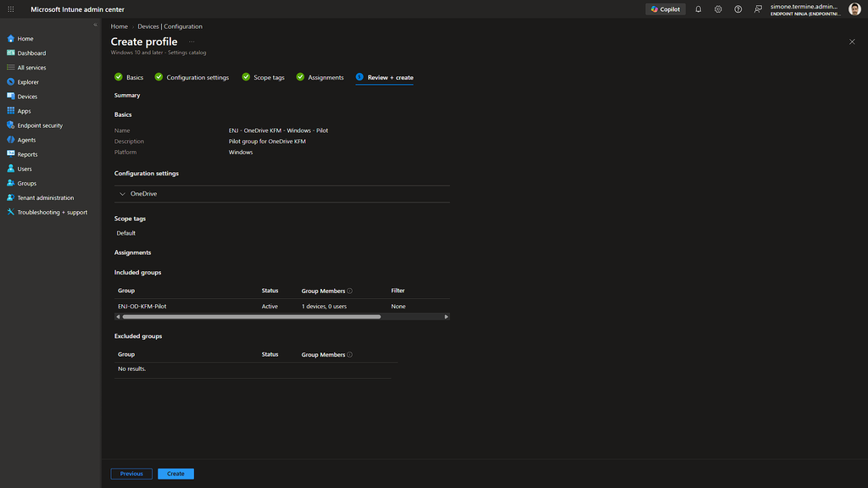Click the included groups horizontal scrollbar thumb

(x=251, y=317)
